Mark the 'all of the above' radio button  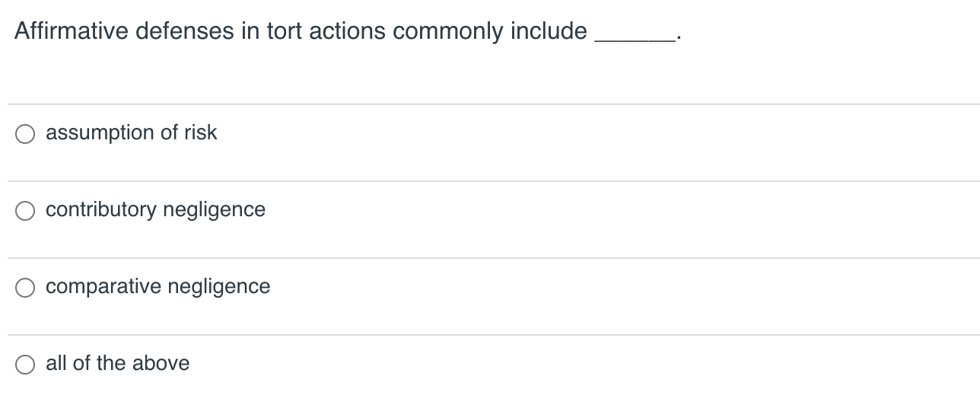pyautogui.click(x=26, y=365)
